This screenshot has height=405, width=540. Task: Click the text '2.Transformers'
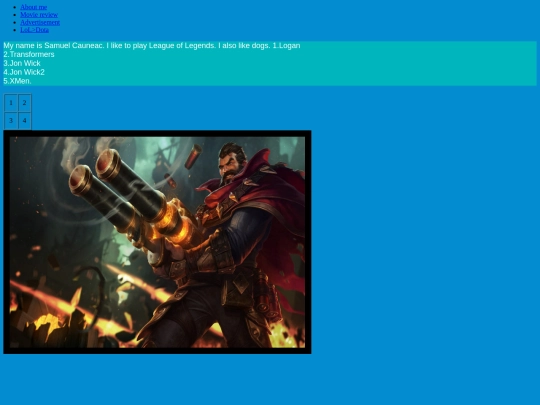point(29,54)
